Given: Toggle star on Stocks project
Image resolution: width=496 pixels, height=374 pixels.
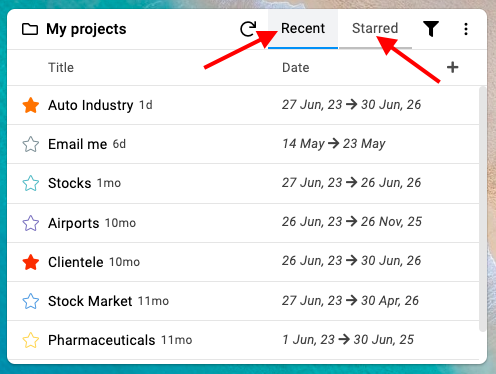Looking at the screenshot, I should click(31, 183).
